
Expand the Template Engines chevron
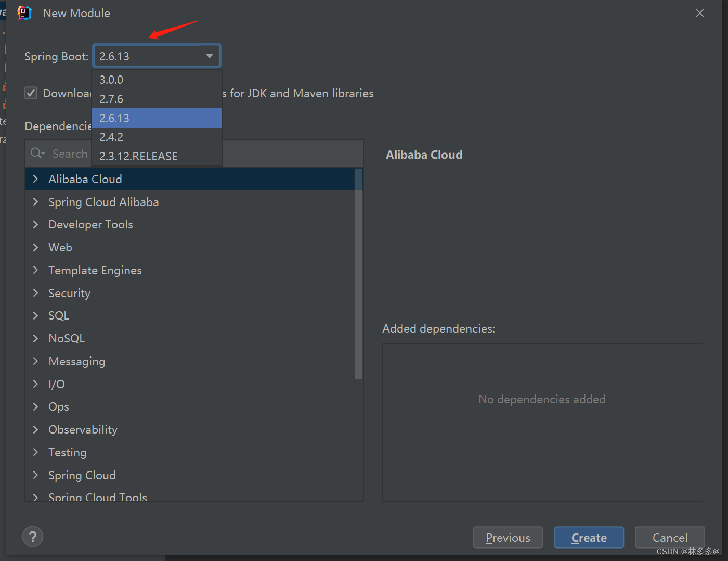[x=35, y=270]
